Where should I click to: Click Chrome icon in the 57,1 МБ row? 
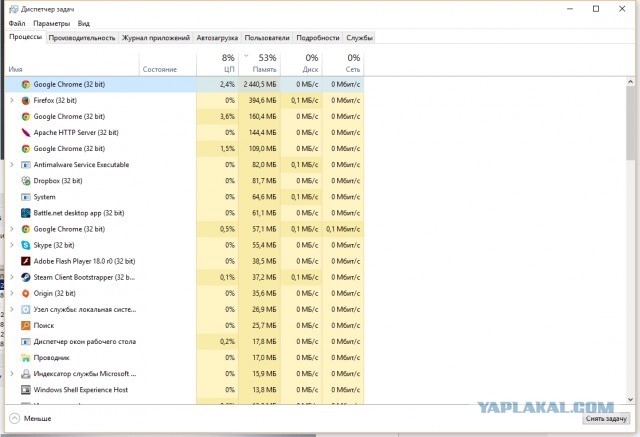26,229
